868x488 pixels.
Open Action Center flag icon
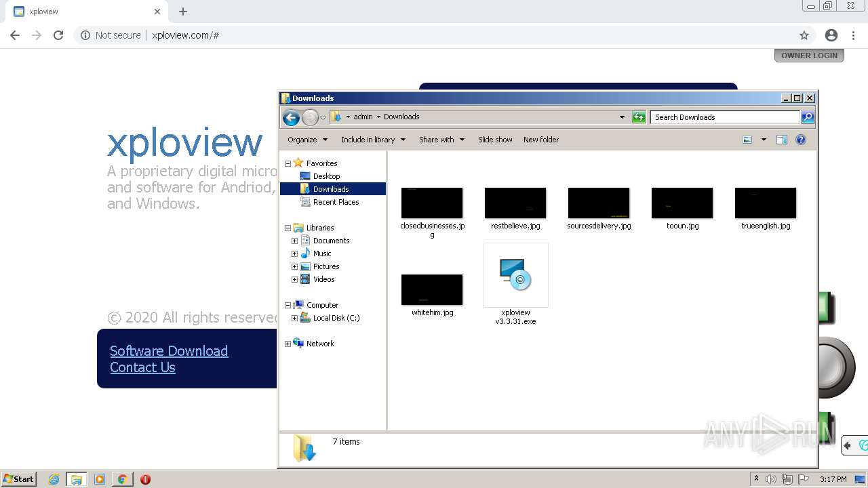[804, 479]
